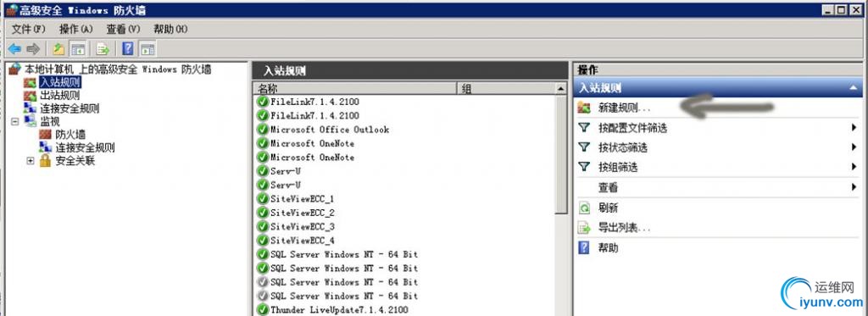Collapse the 监视 node with minus box
Image resolution: width=868 pixels, height=316 pixels.
pyautogui.click(x=15, y=121)
